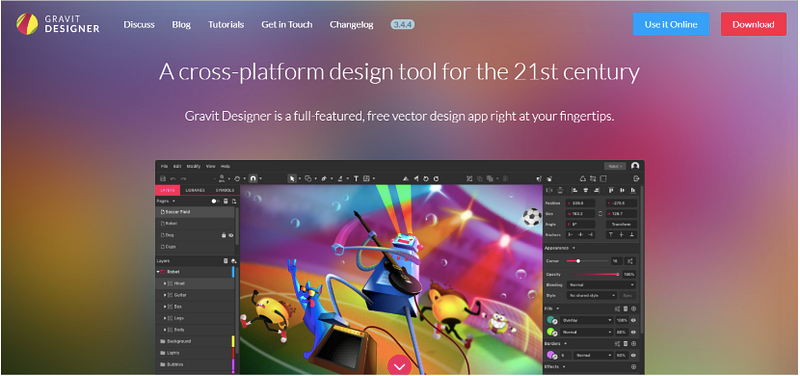Click the Transform button in inspector

621,224
